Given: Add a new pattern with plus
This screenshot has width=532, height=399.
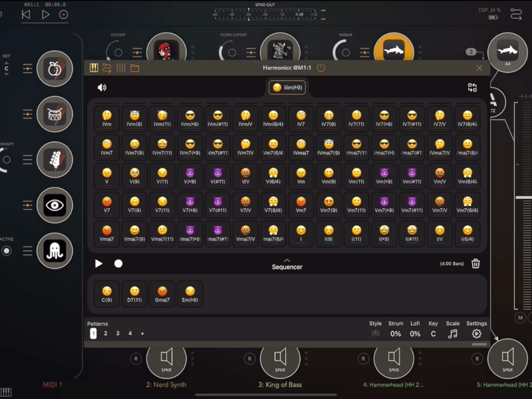Looking at the screenshot, I should [142, 334].
